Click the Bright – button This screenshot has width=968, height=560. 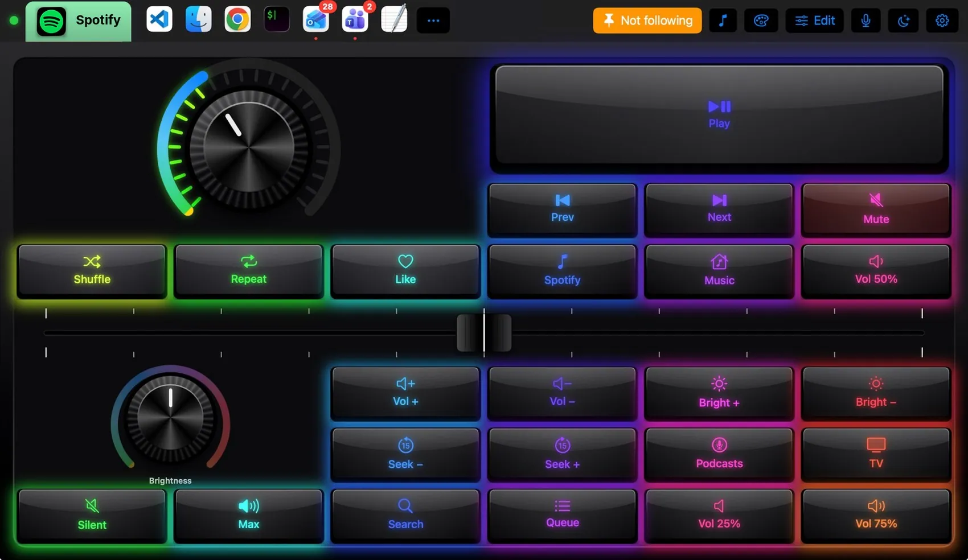coord(876,393)
